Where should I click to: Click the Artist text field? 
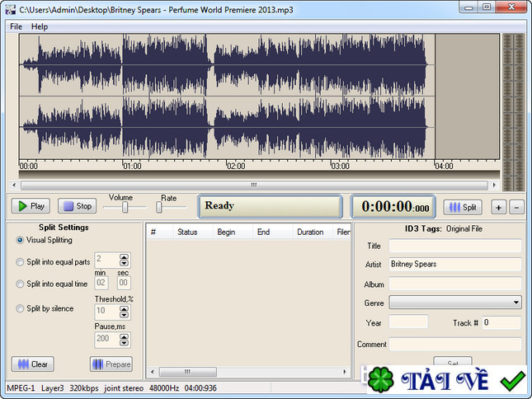[454, 265]
